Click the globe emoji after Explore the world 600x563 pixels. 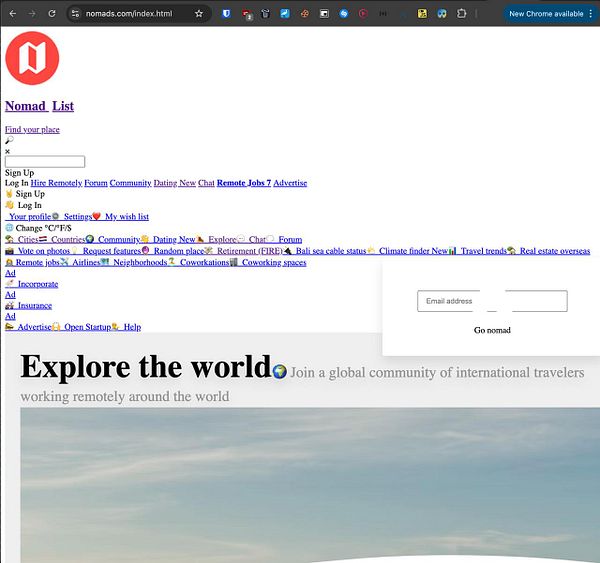point(280,371)
